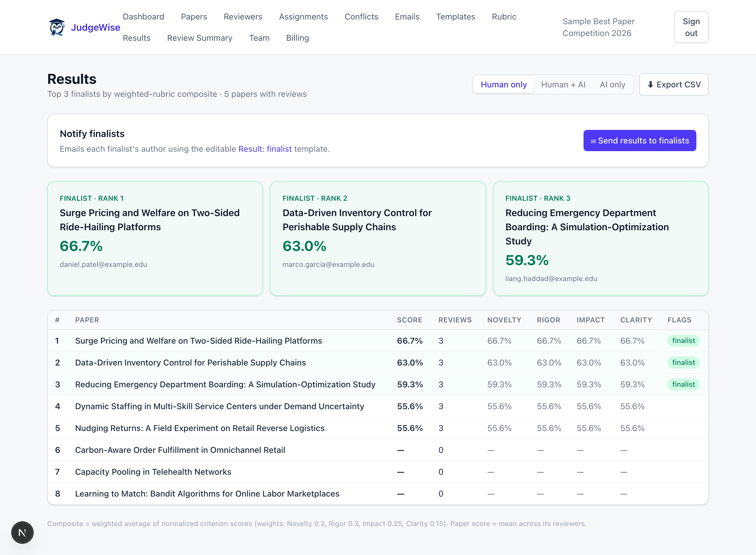756x555 pixels.
Task: Click the JudgeWise owl logo icon
Action: (56, 27)
